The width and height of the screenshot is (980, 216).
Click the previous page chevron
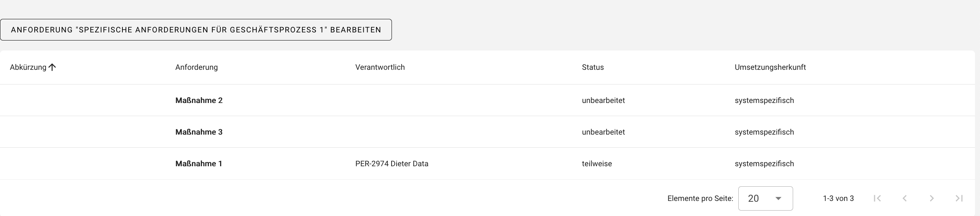tap(904, 198)
